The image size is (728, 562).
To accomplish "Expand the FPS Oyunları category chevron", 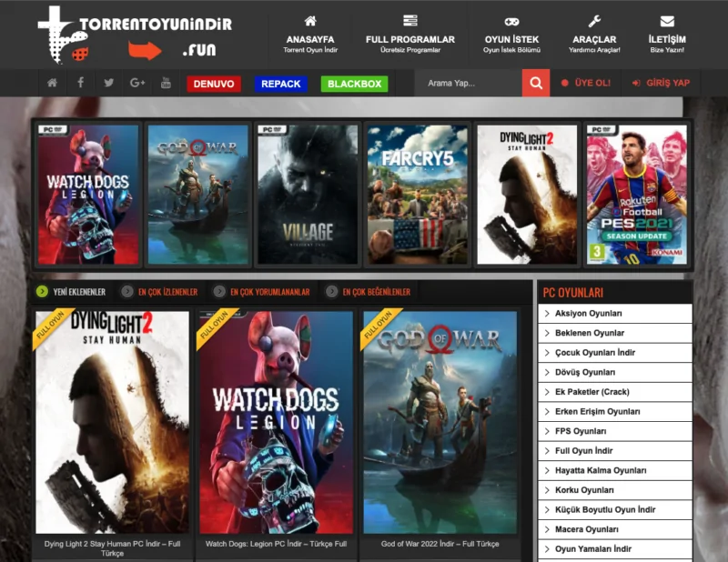I will pyautogui.click(x=547, y=431).
